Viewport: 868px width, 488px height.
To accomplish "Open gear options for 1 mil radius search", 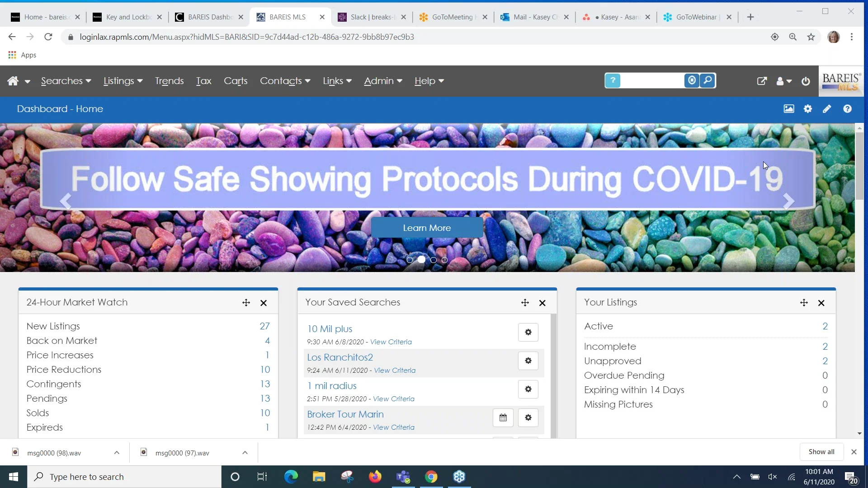I will point(528,389).
